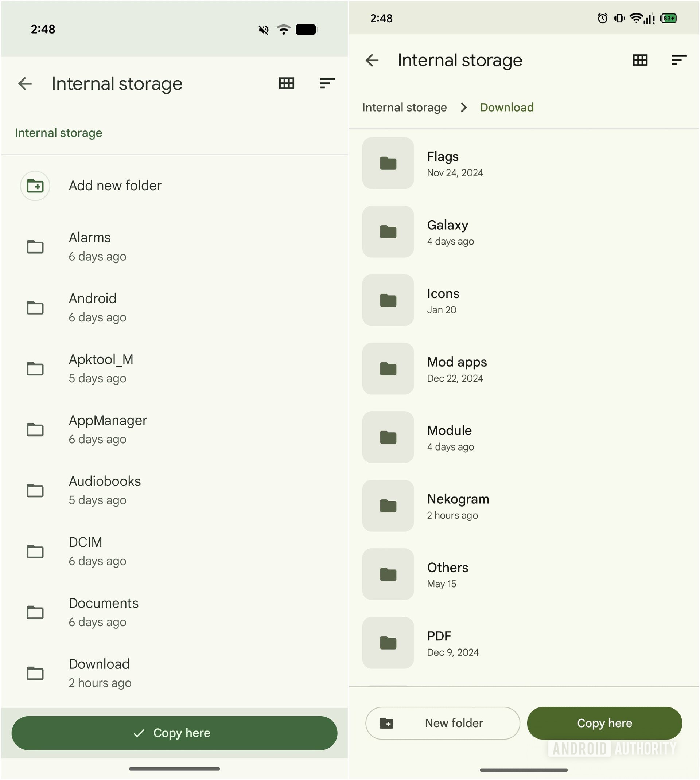This screenshot has height=780, width=700.
Task: Open the Download folder modified 2 hours ago
Action: [99, 673]
